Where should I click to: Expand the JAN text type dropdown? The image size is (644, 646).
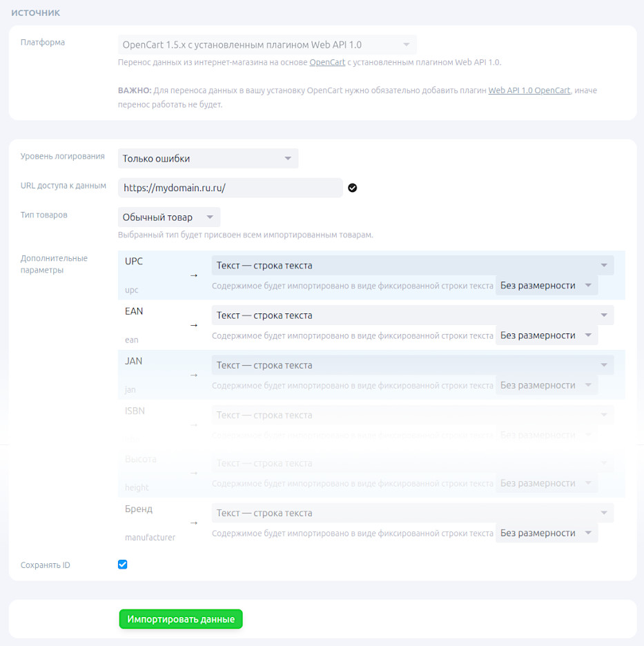(x=412, y=365)
